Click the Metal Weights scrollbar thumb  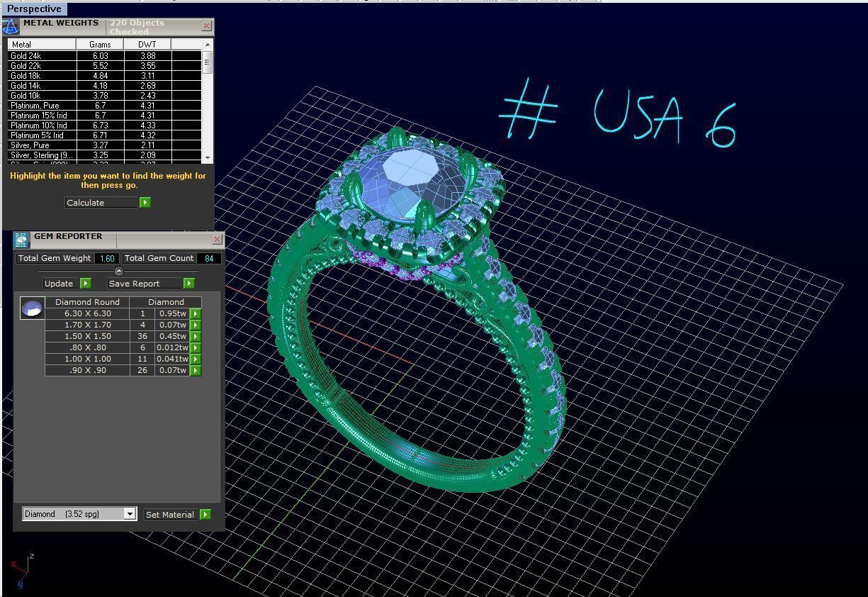(208, 62)
